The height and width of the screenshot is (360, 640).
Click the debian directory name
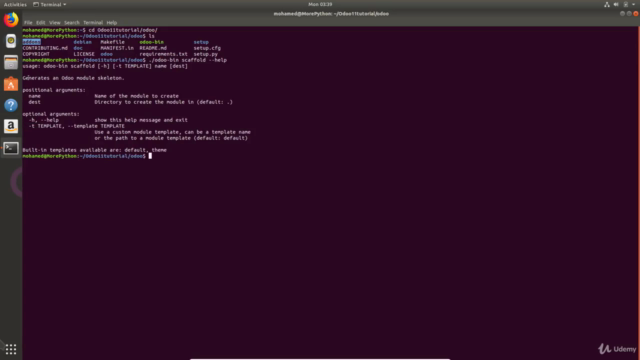82,42
